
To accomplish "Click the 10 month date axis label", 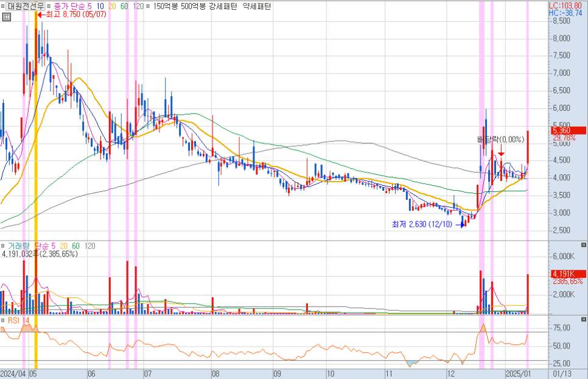I will click(331, 374).
